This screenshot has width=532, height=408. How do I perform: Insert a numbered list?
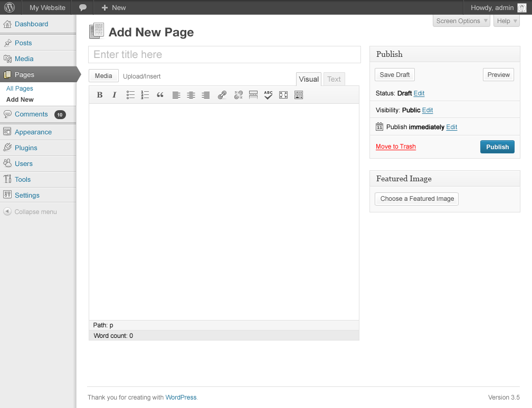click(x=145, y=95)
